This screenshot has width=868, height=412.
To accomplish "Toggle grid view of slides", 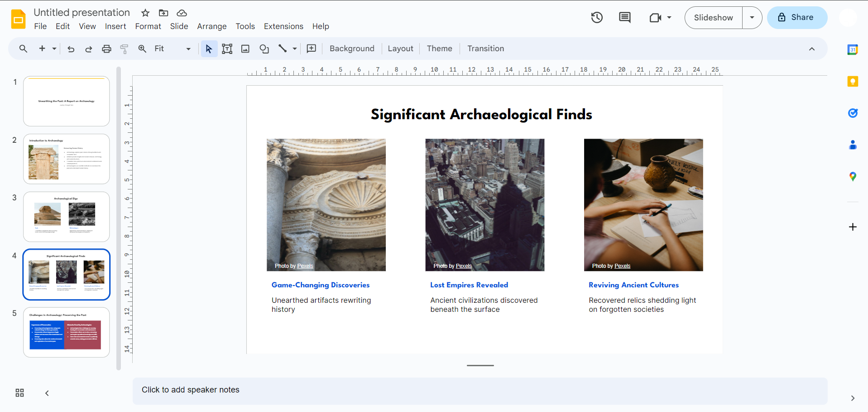I will tap(19, 393).
